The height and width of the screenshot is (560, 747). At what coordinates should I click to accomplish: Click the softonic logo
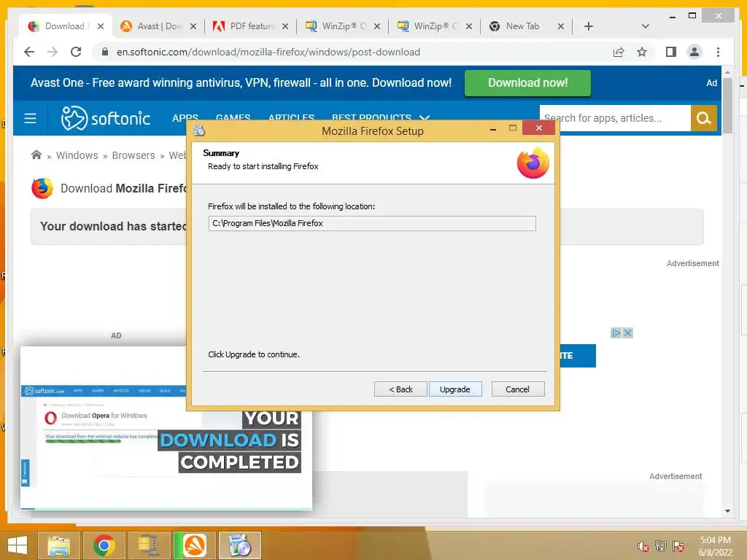pos(105,118)
